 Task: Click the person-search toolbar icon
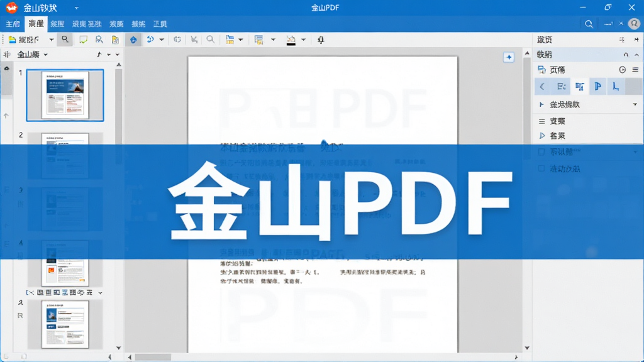tap(99, 40)
